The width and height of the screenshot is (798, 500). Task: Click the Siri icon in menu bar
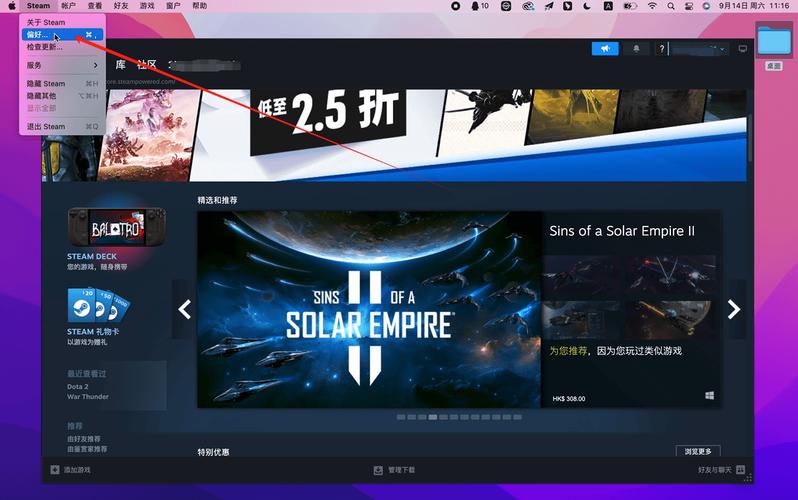point(706,6)
